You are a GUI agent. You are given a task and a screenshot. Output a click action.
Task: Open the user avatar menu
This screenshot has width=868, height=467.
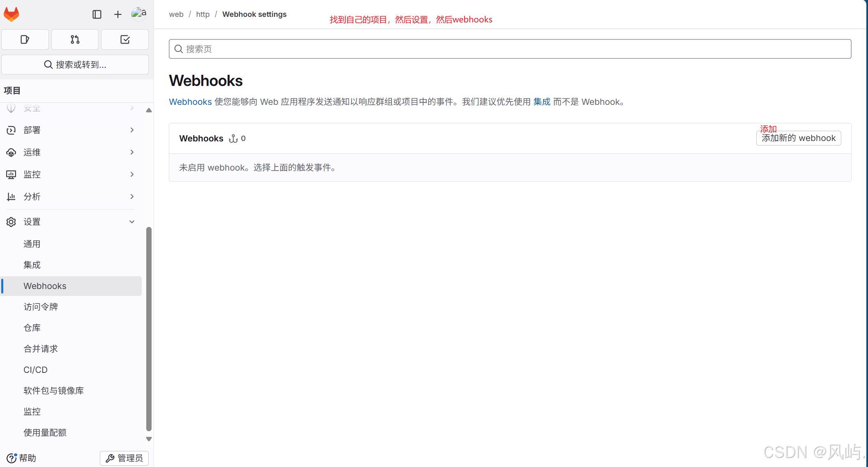(139, 14)
